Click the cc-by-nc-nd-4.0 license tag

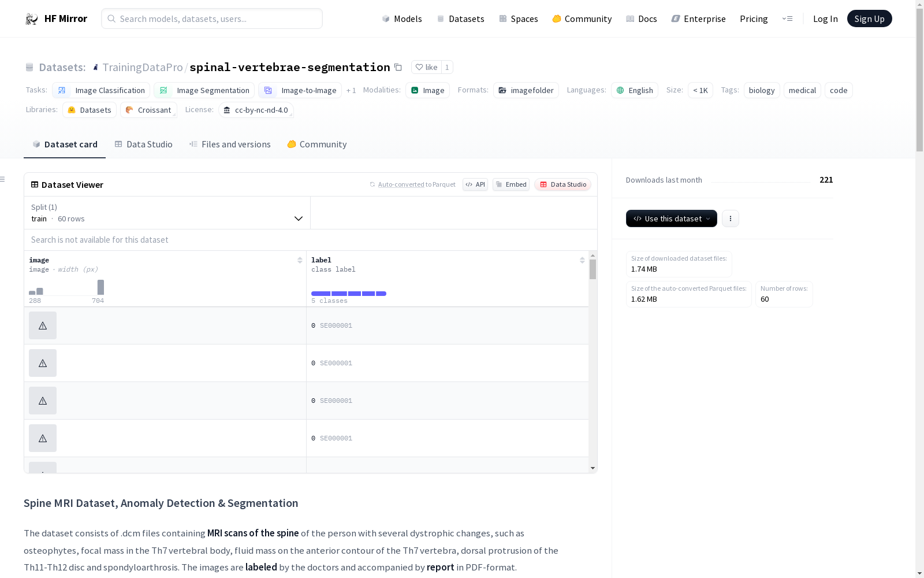(256, 110)
